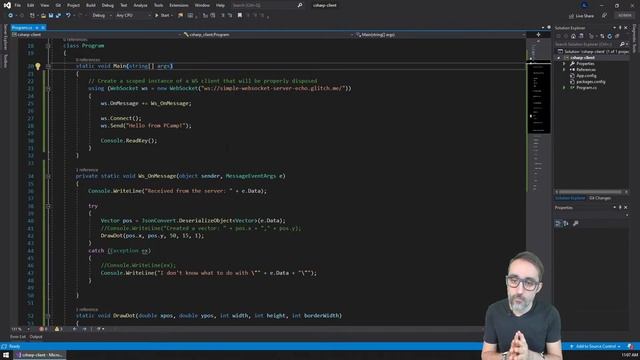Open the csharp-client project navigation dropdown

click(x=97, y=35)
